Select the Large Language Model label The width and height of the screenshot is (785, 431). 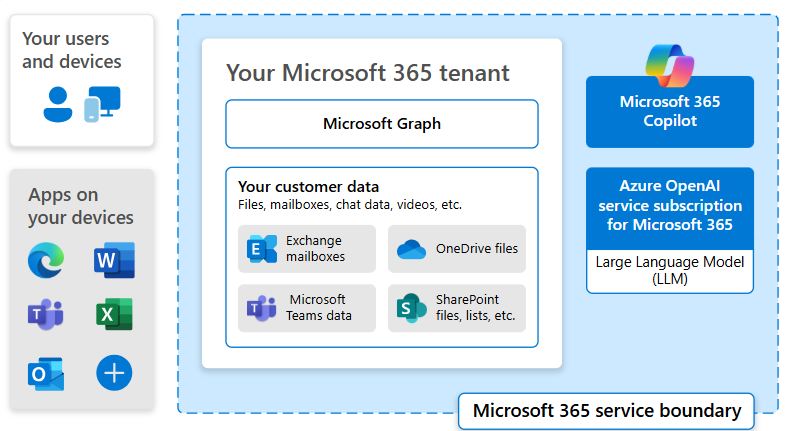(670, 270)
